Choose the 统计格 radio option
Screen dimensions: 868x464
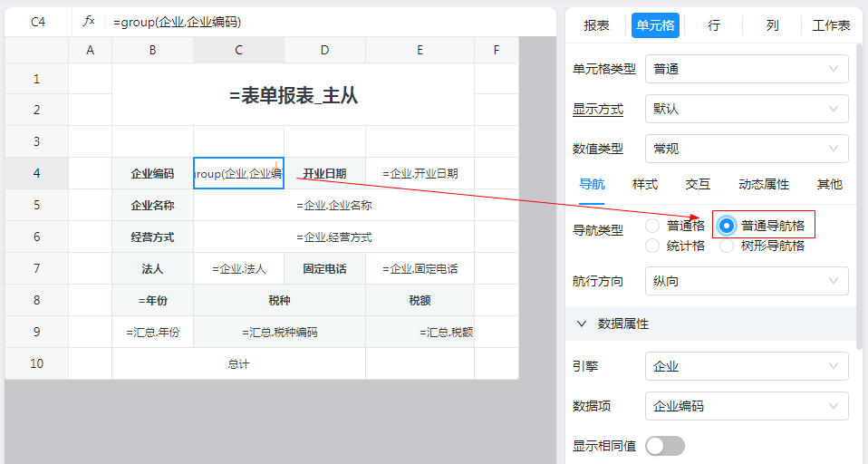[652, 246]
